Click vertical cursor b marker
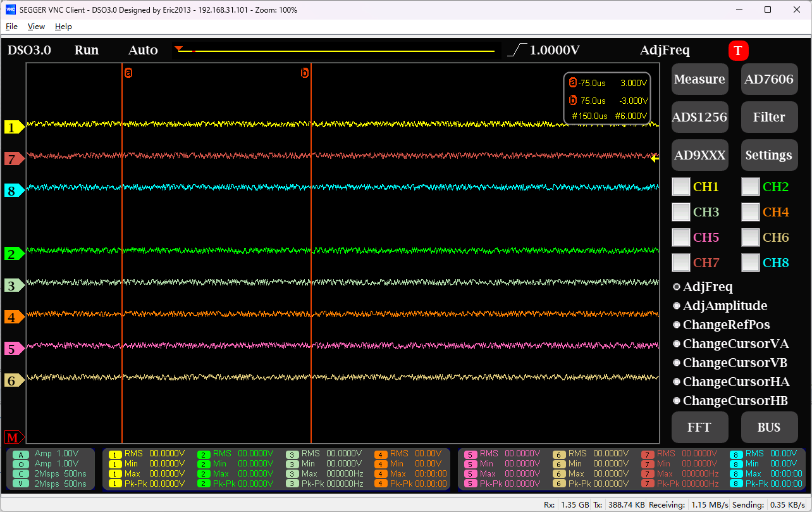This screenshot has height=512, width=812. pyautogui.click(x=305, y=73)
